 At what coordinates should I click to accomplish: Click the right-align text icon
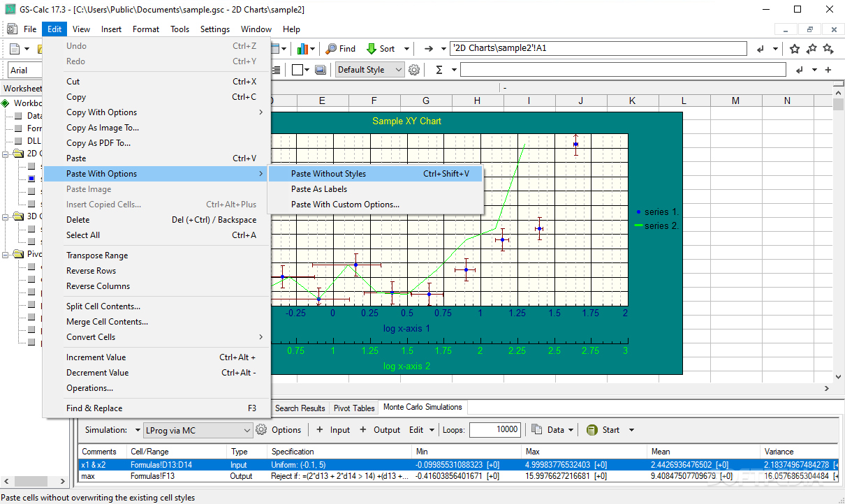[x=277, y=70]
